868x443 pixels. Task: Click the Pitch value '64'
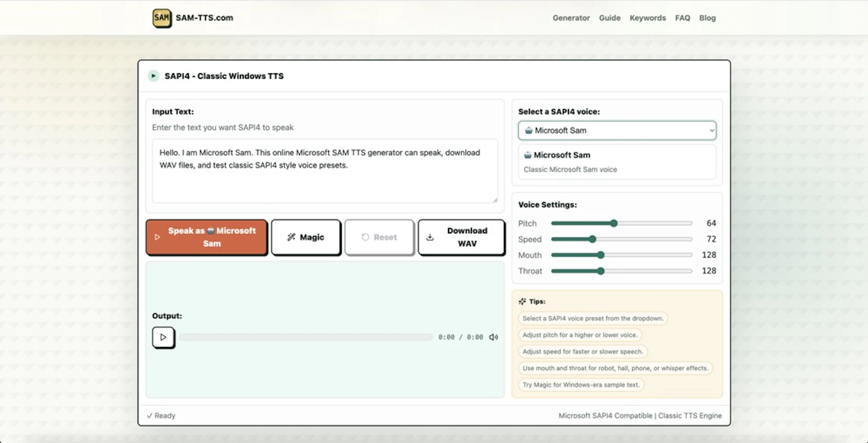(711, 223)
